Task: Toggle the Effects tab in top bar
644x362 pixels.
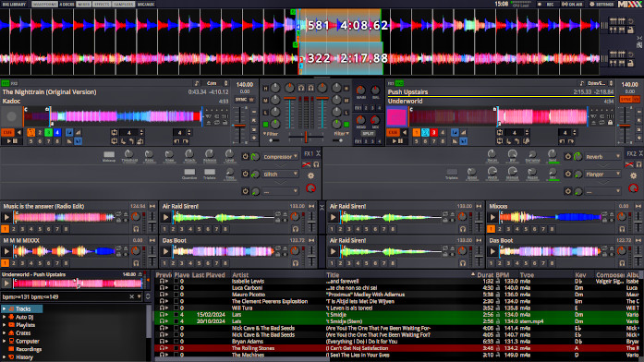Action: point(102,4)
